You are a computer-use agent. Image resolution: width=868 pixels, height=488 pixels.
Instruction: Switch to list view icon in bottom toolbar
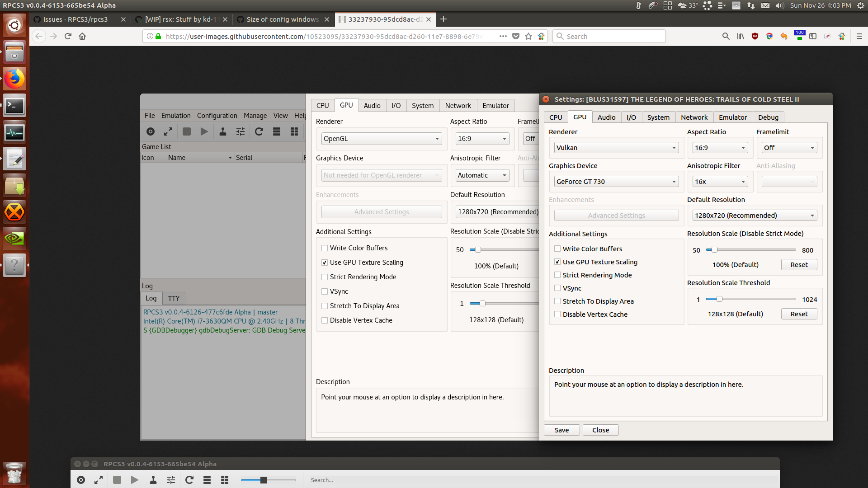tap(207, 480)
